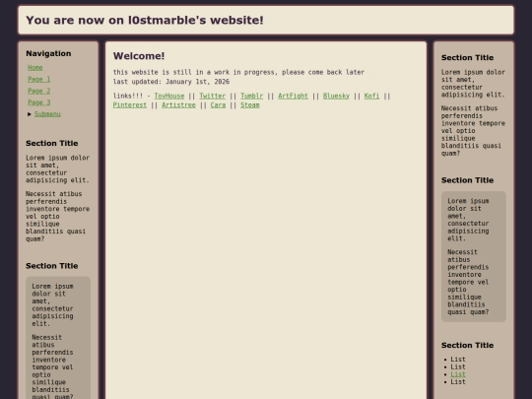The width and height of the screenshot is (532, 399).
Task: Open the Steam link
Action: pos(250,105)
